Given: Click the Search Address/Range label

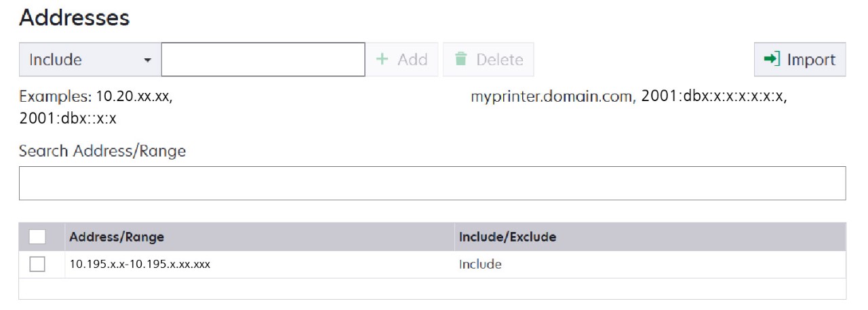Looking at the screenshot, I should (102, 151).
